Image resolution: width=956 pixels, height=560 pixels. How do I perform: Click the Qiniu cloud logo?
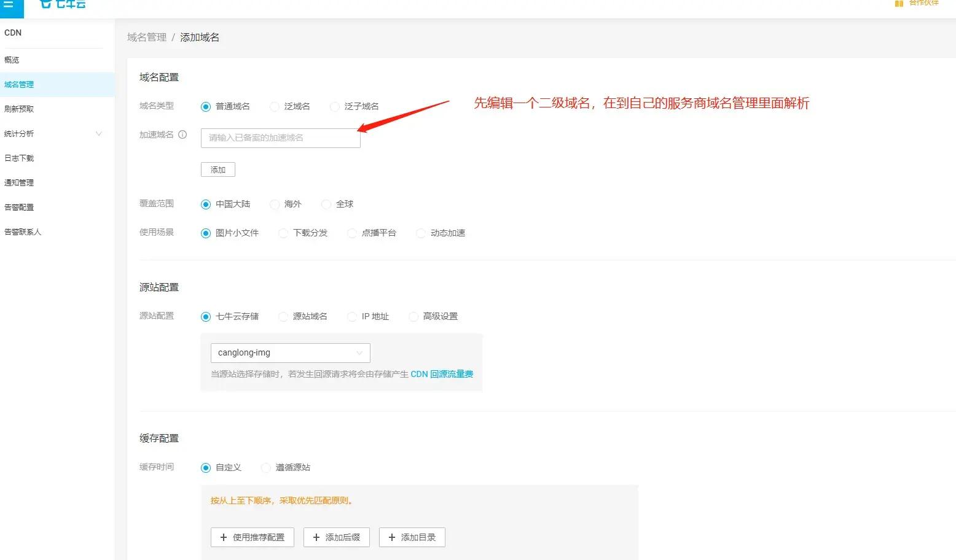(x=63, y=4)
